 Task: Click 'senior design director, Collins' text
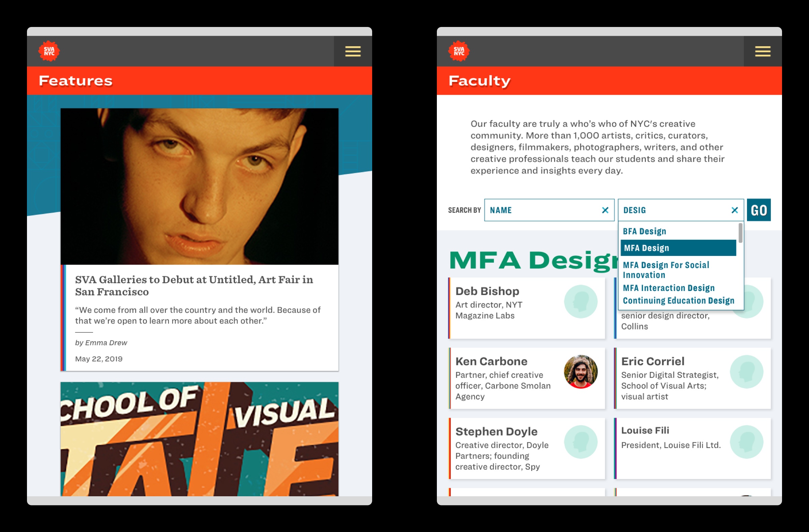[x=665, y=321]
